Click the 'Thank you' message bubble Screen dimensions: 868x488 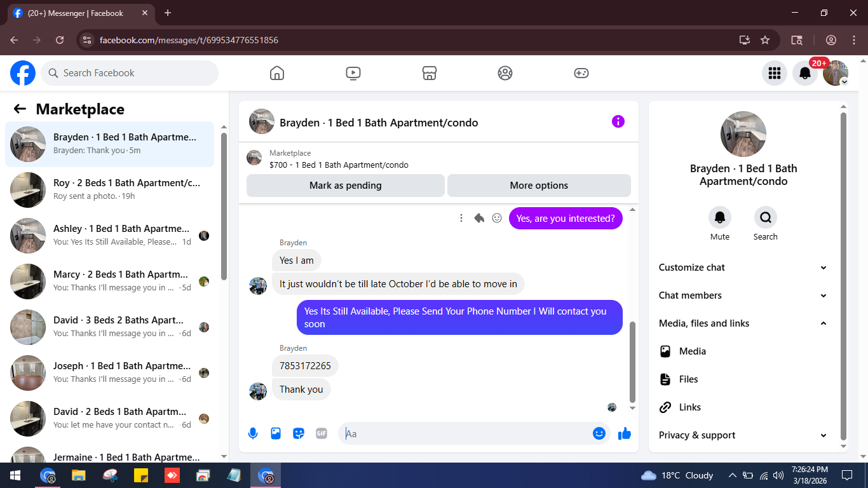pyautogui.click(x=301, y=390)
